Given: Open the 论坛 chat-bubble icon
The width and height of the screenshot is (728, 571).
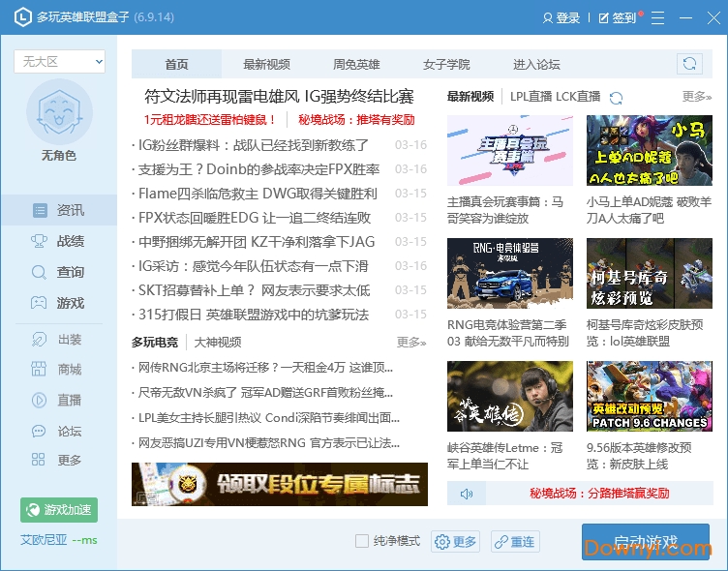Looking at the screenshot, I should point(39,432).
